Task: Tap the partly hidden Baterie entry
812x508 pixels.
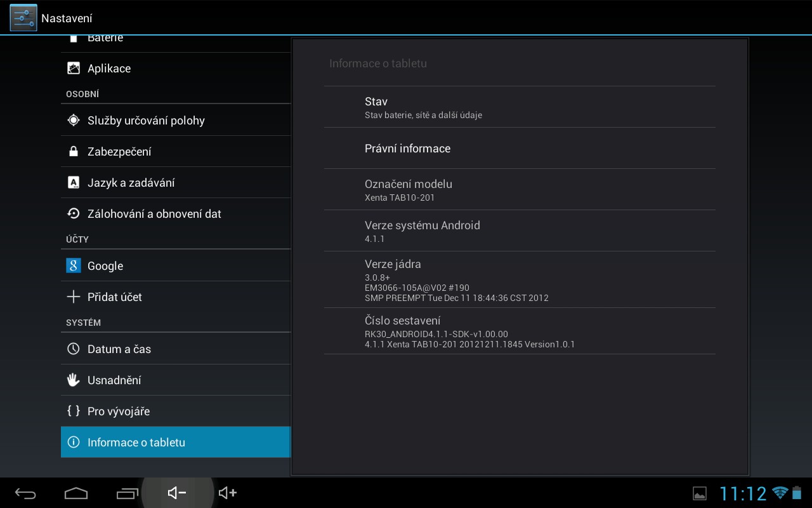Action: (176, 44)
